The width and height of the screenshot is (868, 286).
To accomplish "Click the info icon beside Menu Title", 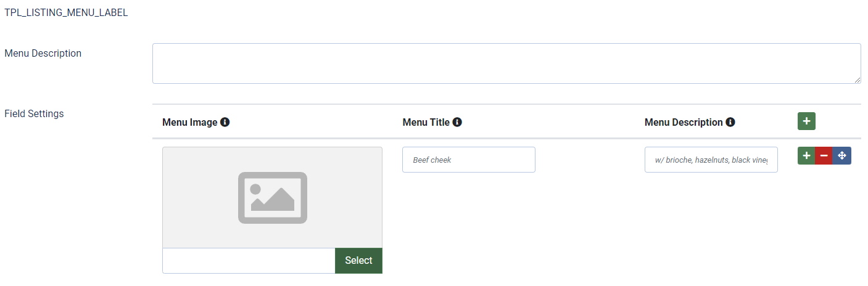I will coord(457,122).
